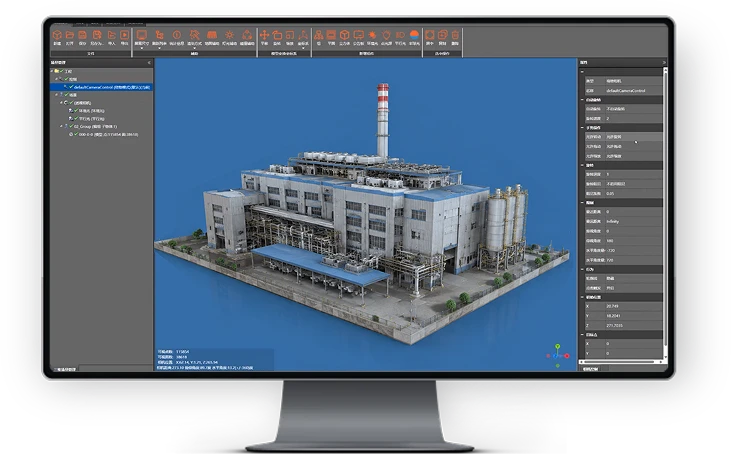732x454 pixels.
Task: Save using the floppy disk icon
Action: (83, 35)
